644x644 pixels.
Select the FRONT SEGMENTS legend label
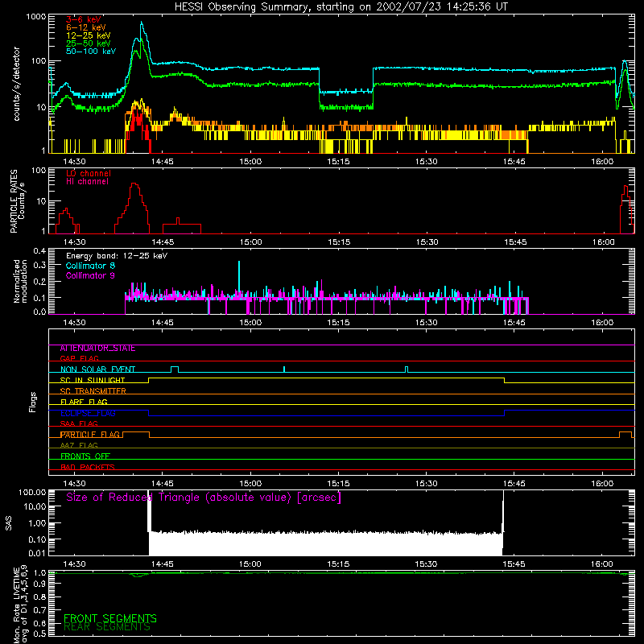pos(110,618)
